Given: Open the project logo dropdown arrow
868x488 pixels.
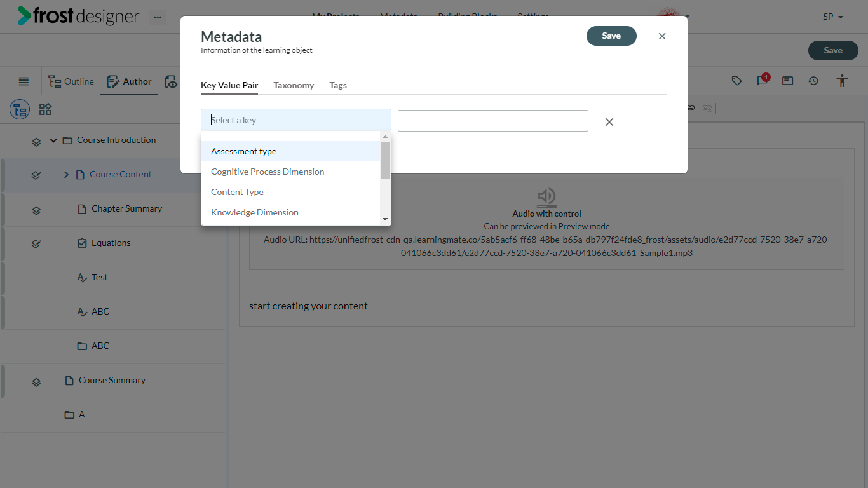Looking at the screenshot, I should point(687,17).
